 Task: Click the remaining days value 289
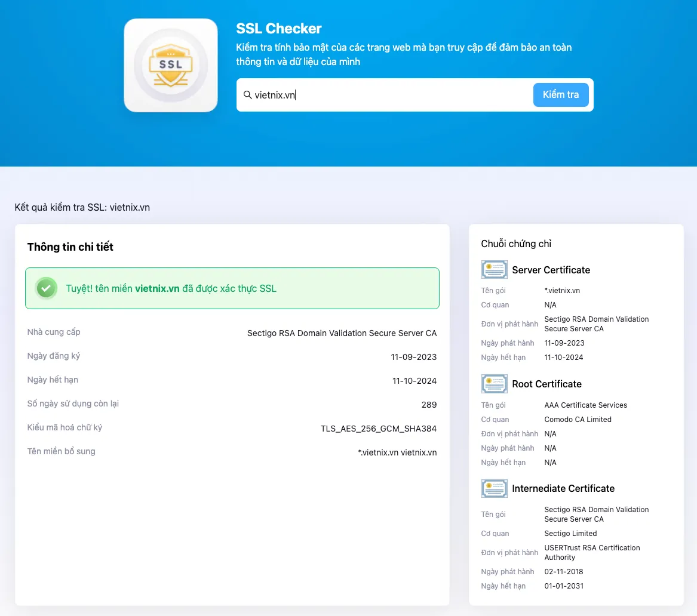point(429,404)
